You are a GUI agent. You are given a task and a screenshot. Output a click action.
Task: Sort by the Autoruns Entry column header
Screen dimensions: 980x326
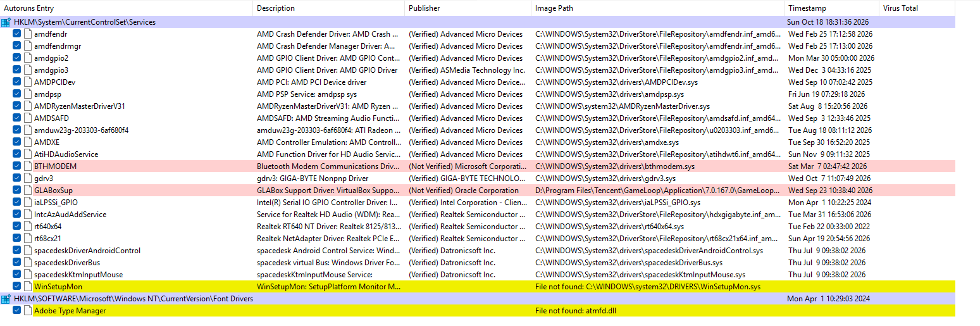(x=127, y=8)
